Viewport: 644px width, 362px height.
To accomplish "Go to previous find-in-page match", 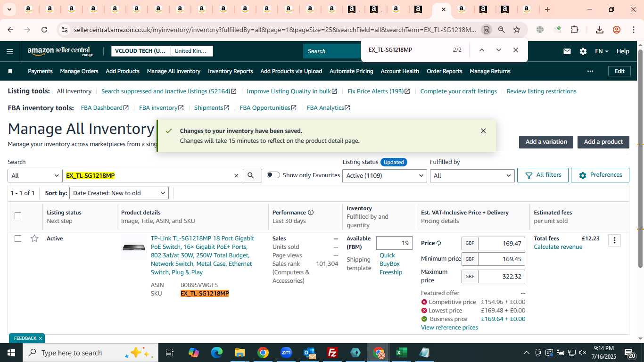I will pos(481,50).
